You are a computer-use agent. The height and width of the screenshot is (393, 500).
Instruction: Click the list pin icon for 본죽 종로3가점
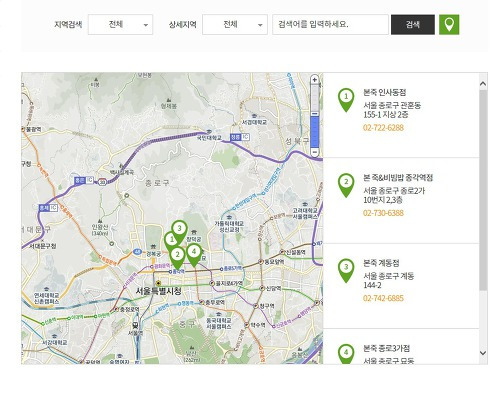pos(346,354)
